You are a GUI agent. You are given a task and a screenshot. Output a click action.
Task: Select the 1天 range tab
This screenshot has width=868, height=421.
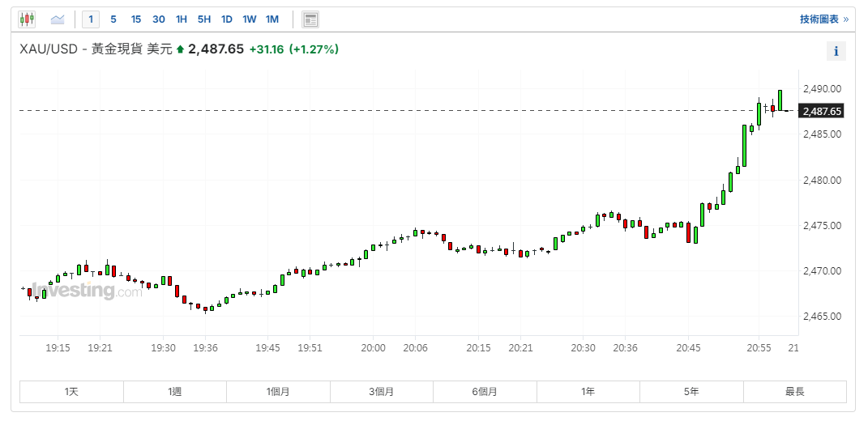71,392
